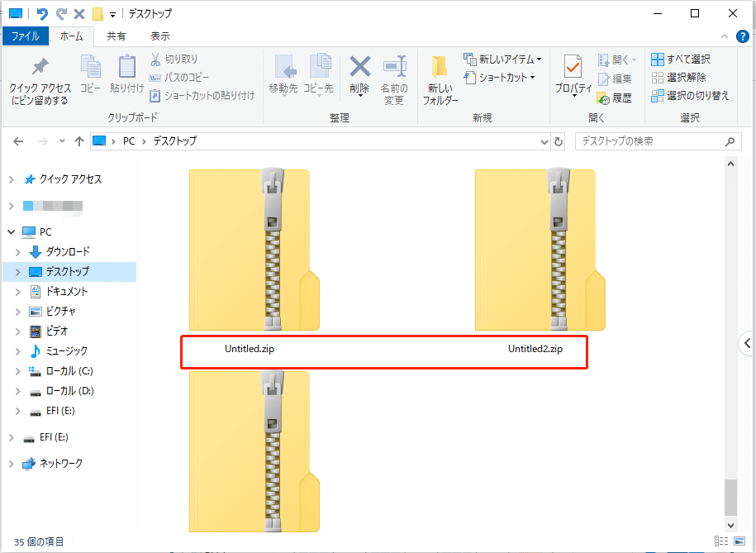Image resolution: width=756 pixels, height=553 pixels.
Task: Click the Undo icon in title bar
Action: pos(42,13)
